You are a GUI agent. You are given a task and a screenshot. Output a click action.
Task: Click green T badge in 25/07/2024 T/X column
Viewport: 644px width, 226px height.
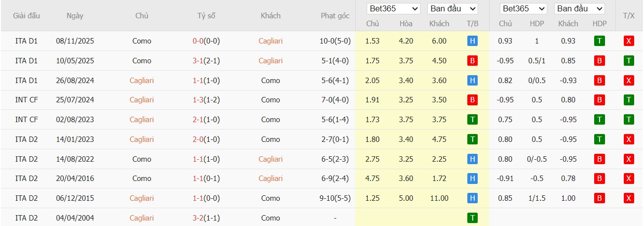pyautogui.click(x=629, y=100)
